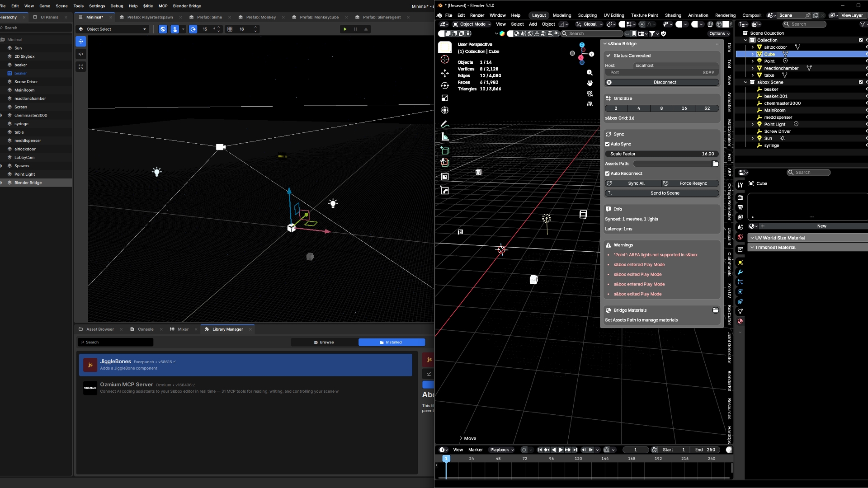Toggle the Auto Reconnect checkbox
The width and height of the screenshot is (868, 488).
point(608,174)
